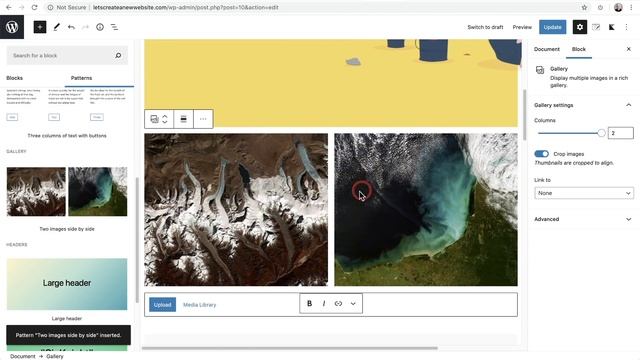Screen dimensions: 640x360
Task: Toggle the block inserter plus button
Action: point(40,27)
